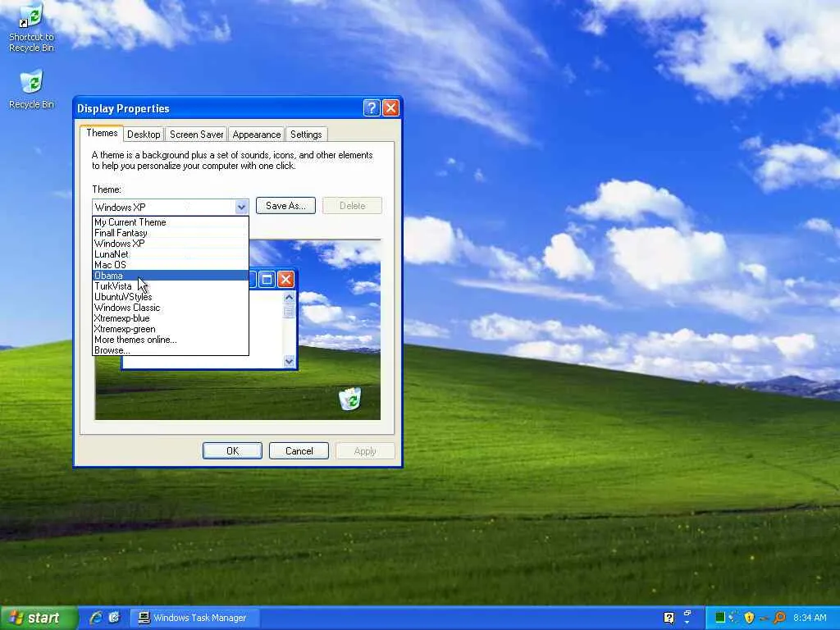Select Windows XP in theme list
This screenshot has width=840, height=630.
tap(171, 243)
